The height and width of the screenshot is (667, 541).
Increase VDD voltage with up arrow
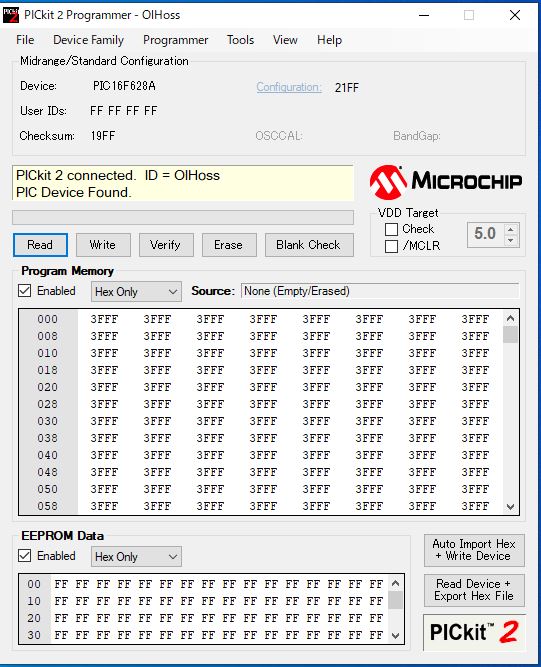click(x=511, y=229)
